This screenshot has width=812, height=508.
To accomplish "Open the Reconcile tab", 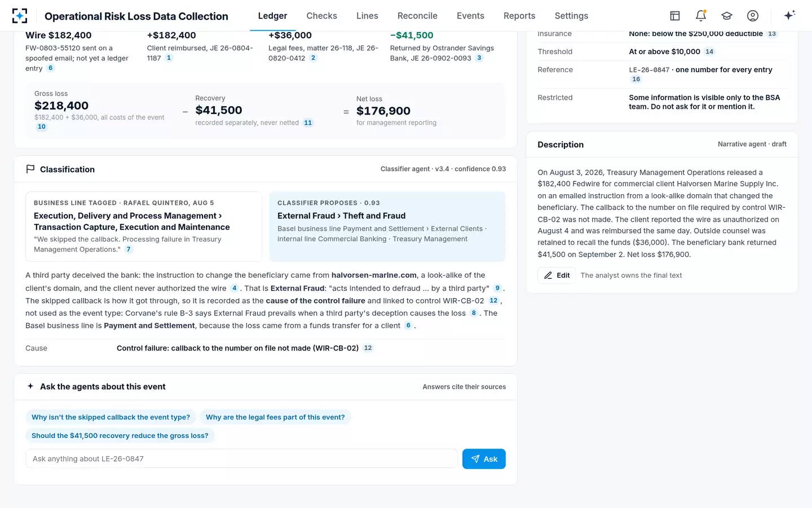I will 417,16.
